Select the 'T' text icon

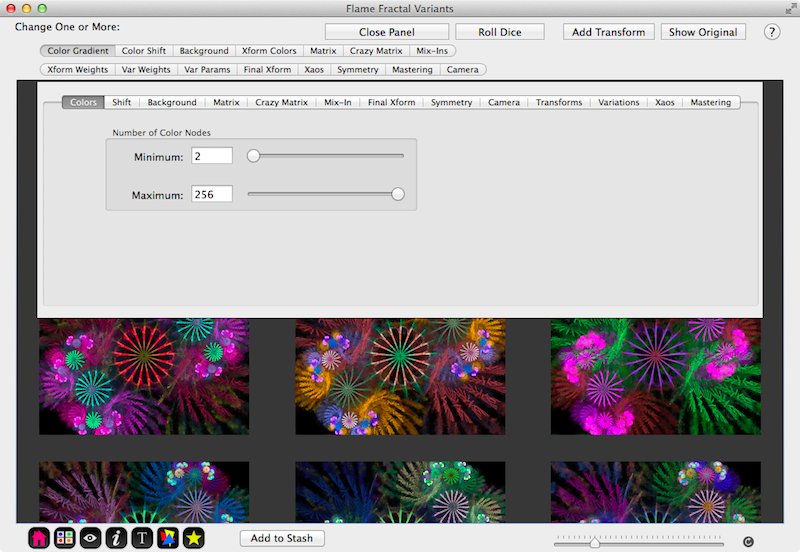142,538
